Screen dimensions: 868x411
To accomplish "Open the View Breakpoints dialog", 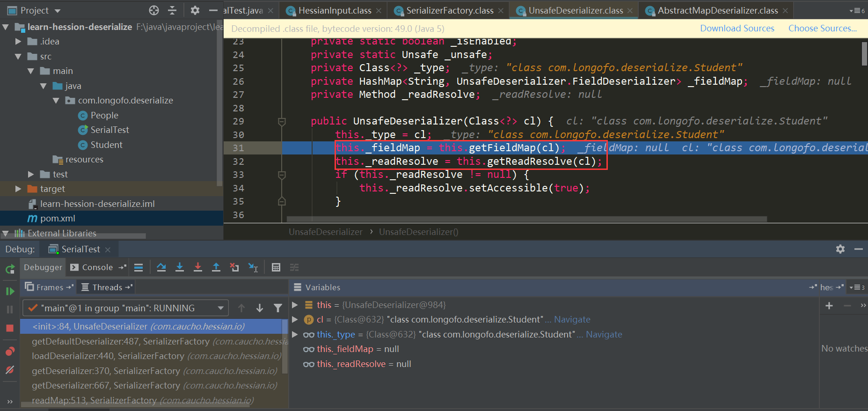I will click(x=10, y=352).
